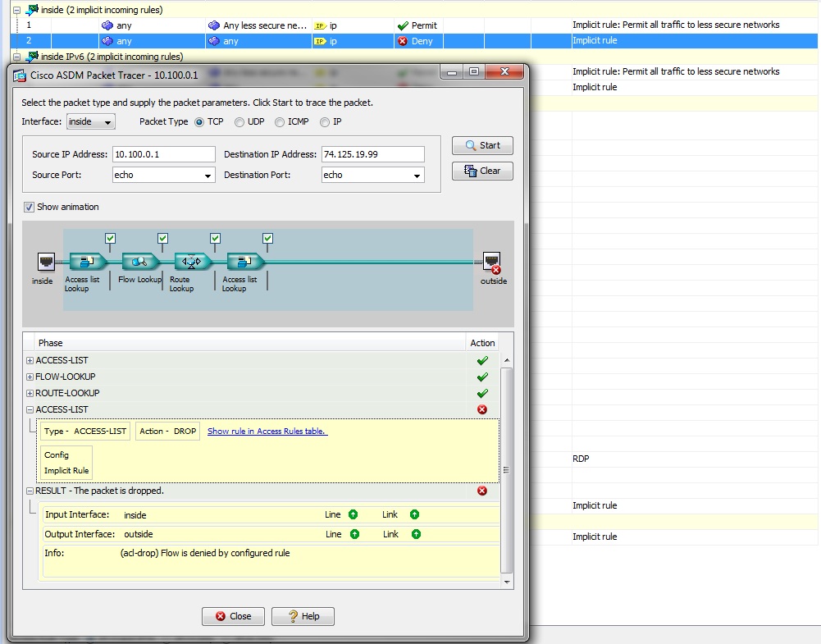Click the destination 'any' icon in rule 2

tap(213, 41)
